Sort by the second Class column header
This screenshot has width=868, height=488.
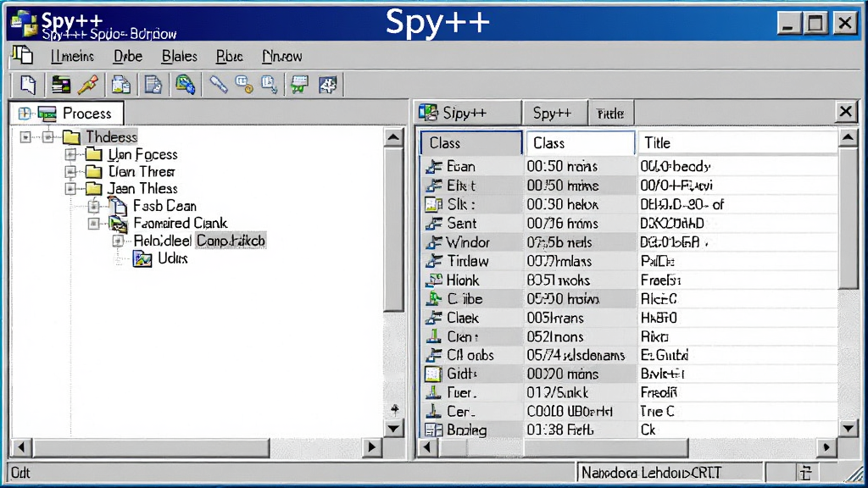pos(580,142)
